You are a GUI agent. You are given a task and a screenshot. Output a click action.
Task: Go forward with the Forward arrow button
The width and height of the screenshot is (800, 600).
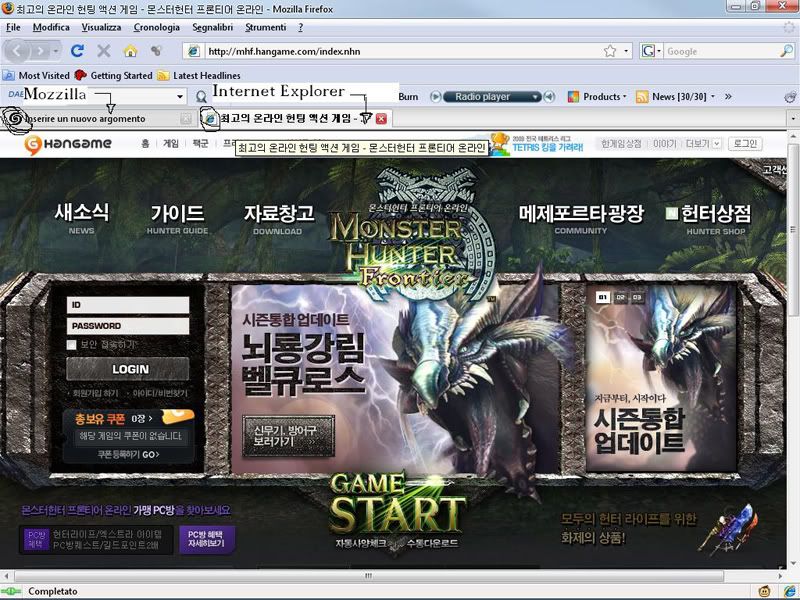pyautogui.click(x=40, y=51)
